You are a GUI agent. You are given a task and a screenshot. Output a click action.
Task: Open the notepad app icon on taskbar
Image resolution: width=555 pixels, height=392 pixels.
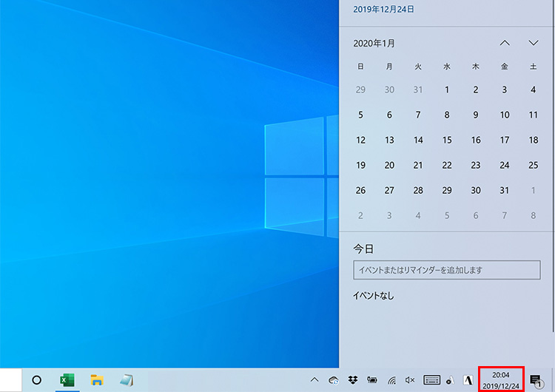point(127,379)
